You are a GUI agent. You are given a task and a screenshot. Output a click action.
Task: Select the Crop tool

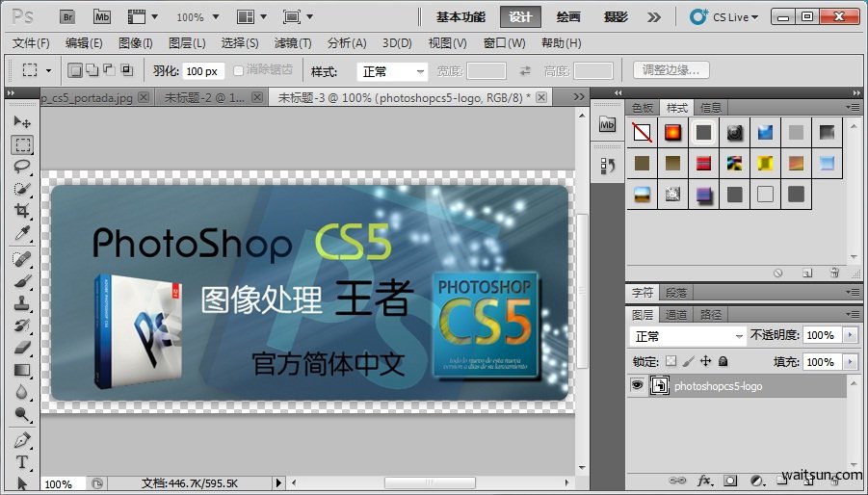pyautogui.click(x=22, y=211)
